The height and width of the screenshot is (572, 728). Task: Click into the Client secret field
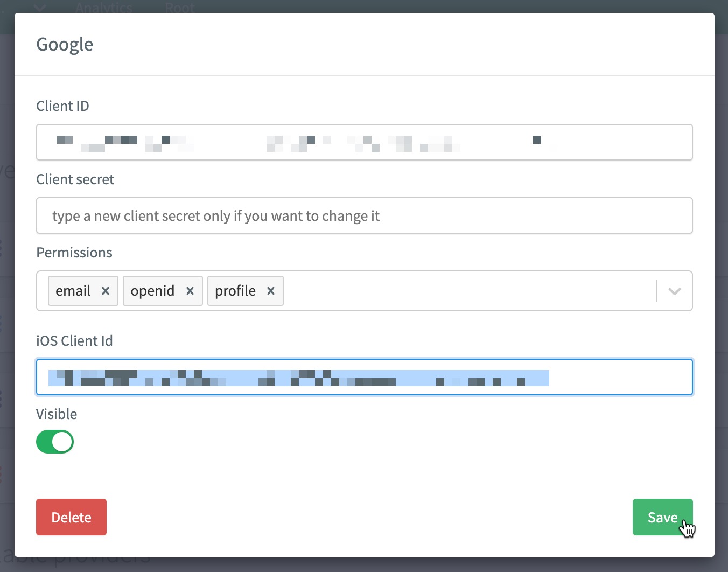click(364, 215)
